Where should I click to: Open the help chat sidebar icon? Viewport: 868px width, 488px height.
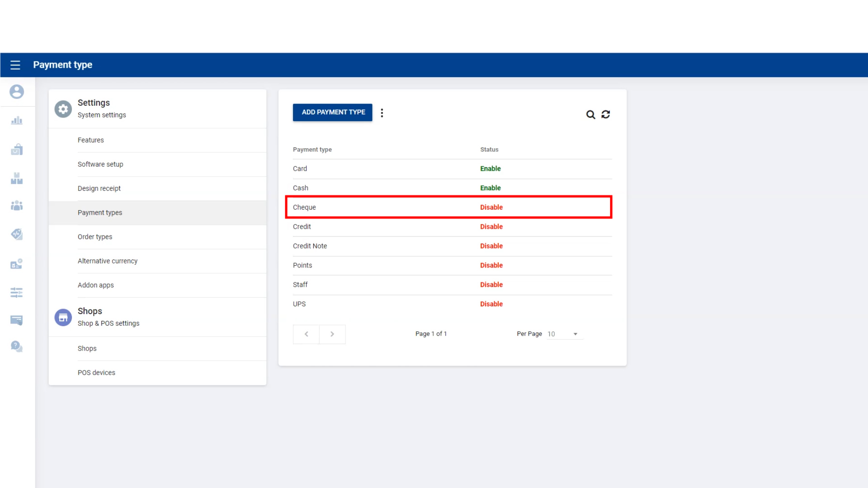coord(17,347)
